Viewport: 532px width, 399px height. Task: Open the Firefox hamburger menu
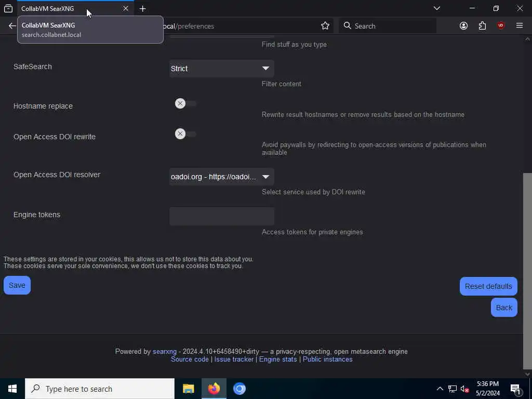coord(519,26)
